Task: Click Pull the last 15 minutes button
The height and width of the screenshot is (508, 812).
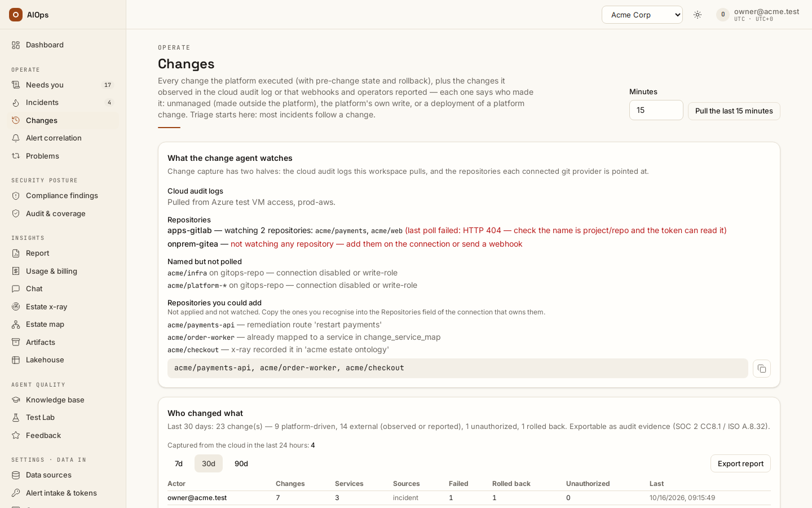Action: point(734,111)
